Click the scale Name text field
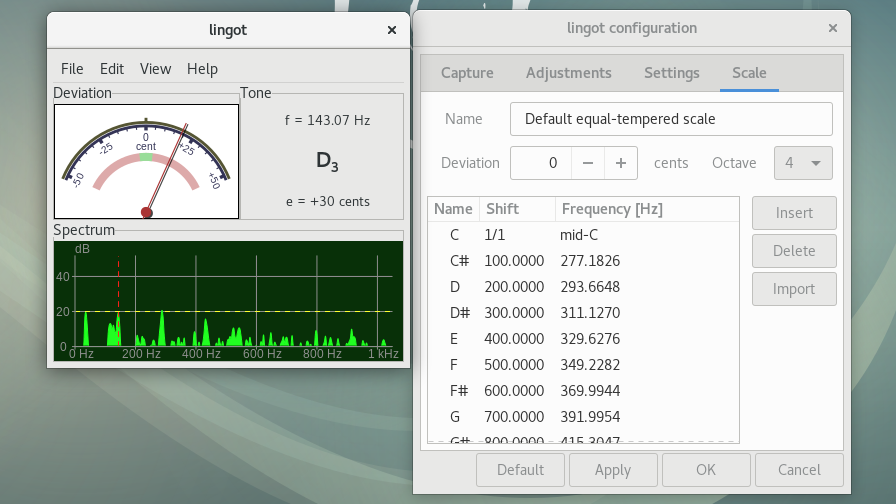This screenshot has width=896, height=504. coord(670,119)
